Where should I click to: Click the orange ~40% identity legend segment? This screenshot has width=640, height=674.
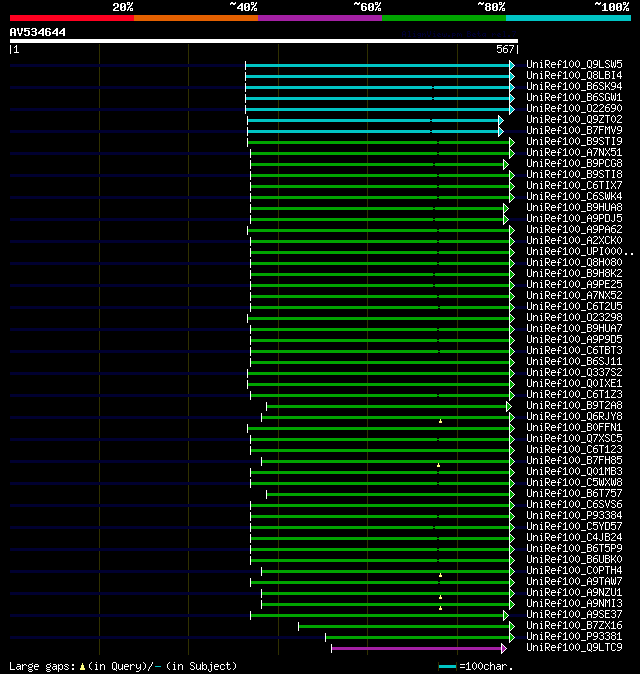click(x=196, y=18)
